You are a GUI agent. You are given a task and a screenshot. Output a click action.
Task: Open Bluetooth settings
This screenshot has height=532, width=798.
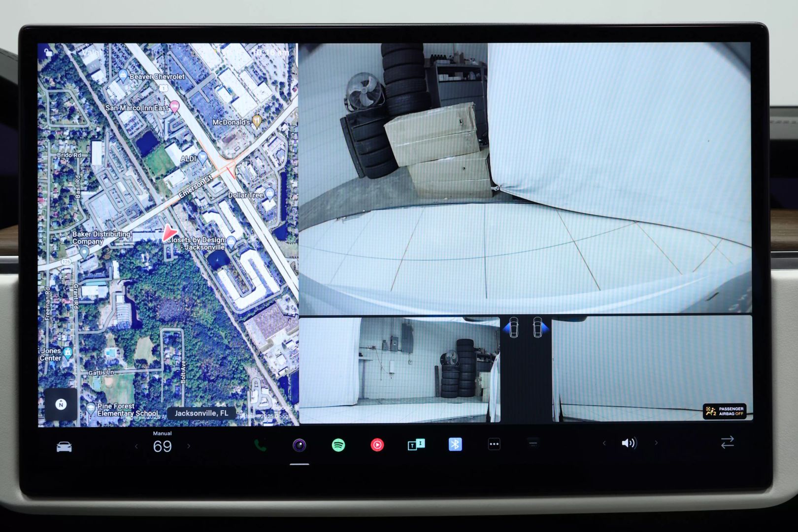[x=455, y=444]
